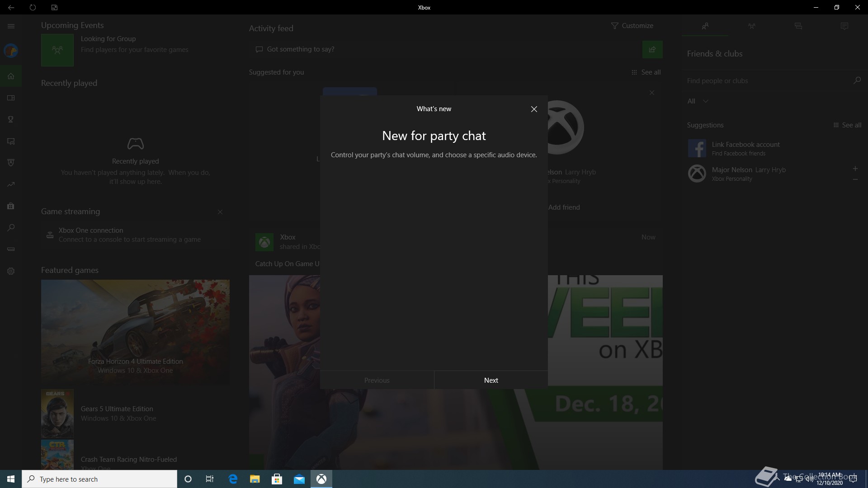Open Search icon in sidebar
Viewport: 868px width, 488px height.
tap(11, 228)
